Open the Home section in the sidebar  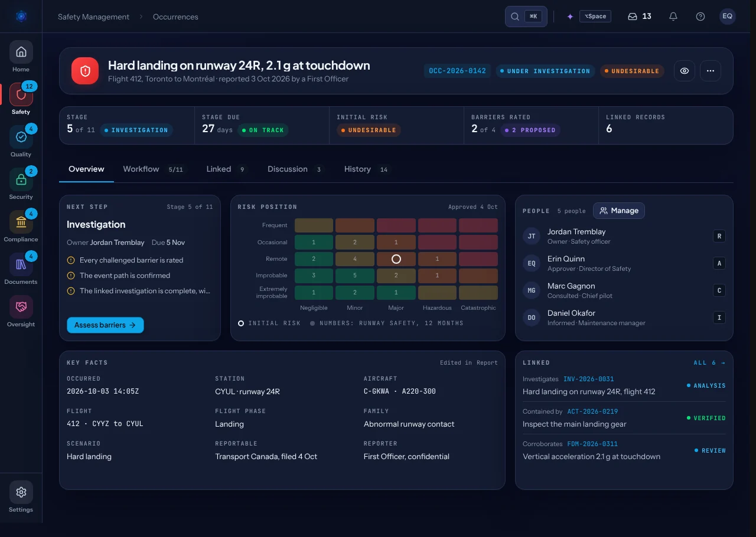coord(21,57)
